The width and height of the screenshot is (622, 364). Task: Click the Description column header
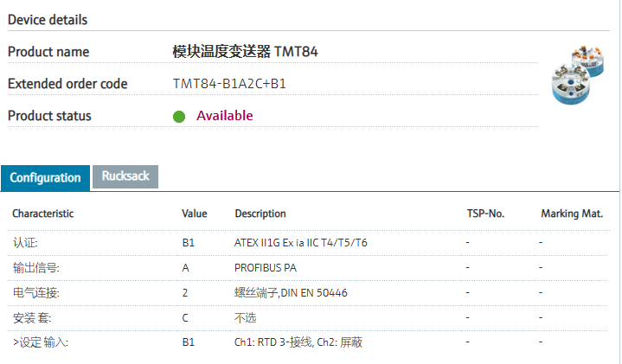(x=260, y=214)
